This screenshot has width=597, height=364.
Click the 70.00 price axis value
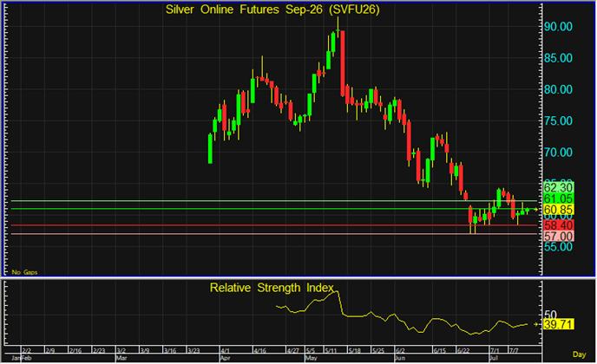[x=558, y=153]
